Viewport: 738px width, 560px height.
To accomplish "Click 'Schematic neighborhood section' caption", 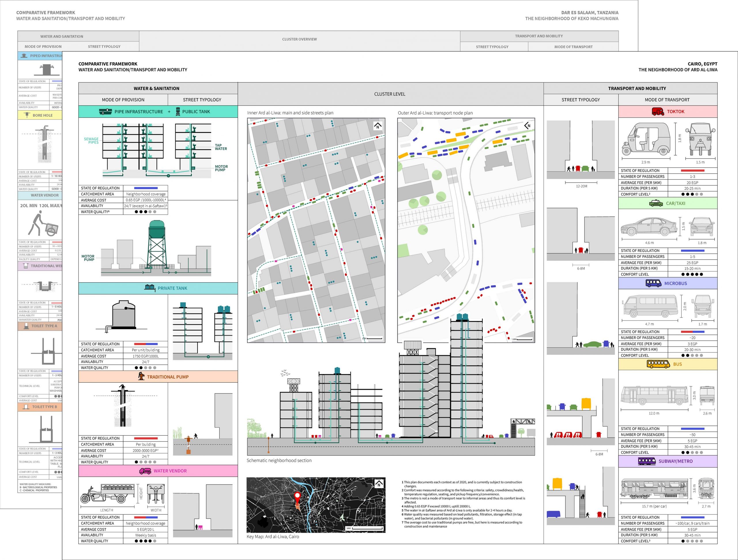I will pos(279,461).
